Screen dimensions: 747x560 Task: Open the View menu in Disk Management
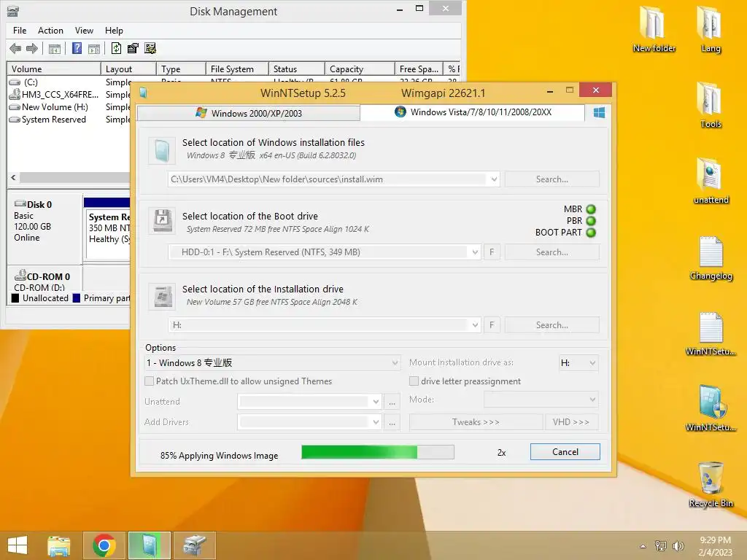tap(84, 31)
